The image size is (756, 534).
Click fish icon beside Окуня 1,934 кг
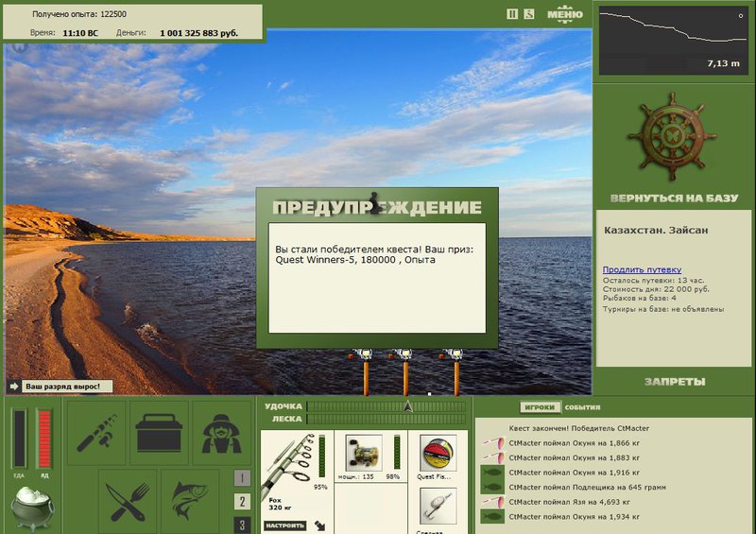point(492,517)
